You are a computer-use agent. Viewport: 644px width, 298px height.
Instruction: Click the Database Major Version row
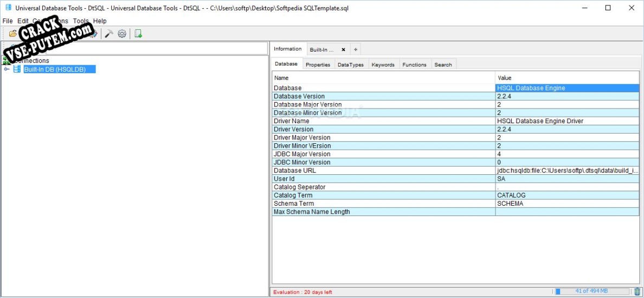pos(456,104)
